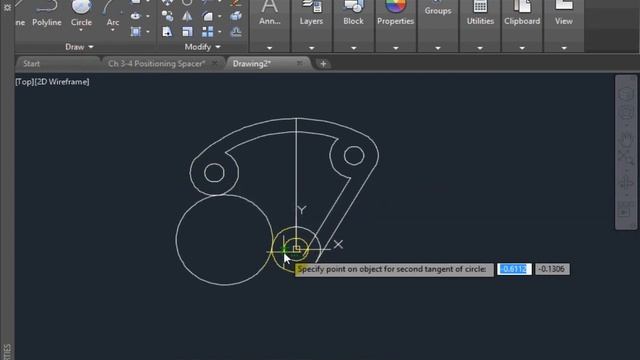Open the Annotation panel button
640x360 pixels.
[270, 13]
